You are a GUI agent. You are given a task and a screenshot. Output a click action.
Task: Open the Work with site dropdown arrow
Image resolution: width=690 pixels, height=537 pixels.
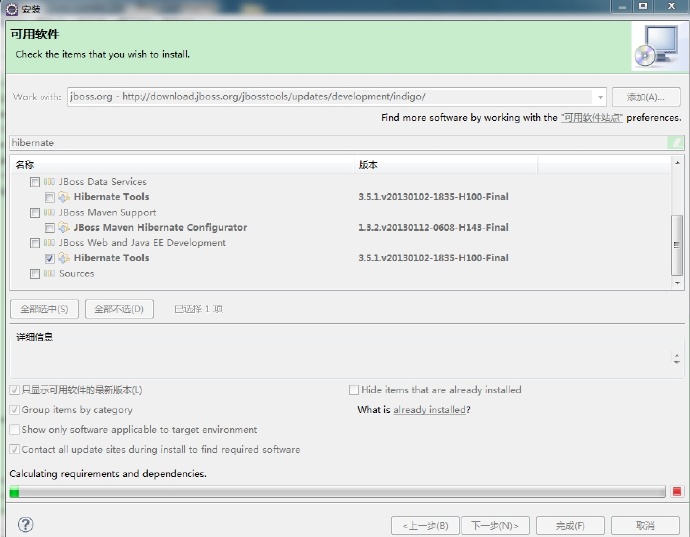[600, 97]
